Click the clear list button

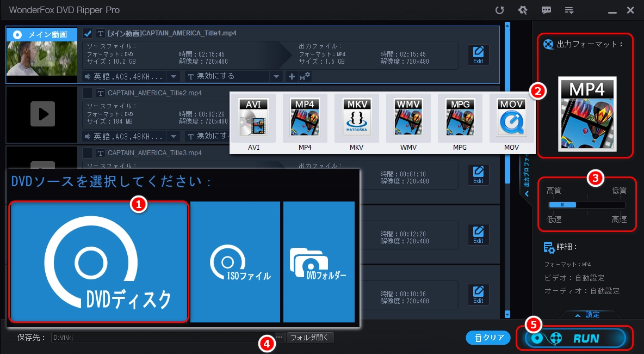pyautogui.click(x=488, y=338)
